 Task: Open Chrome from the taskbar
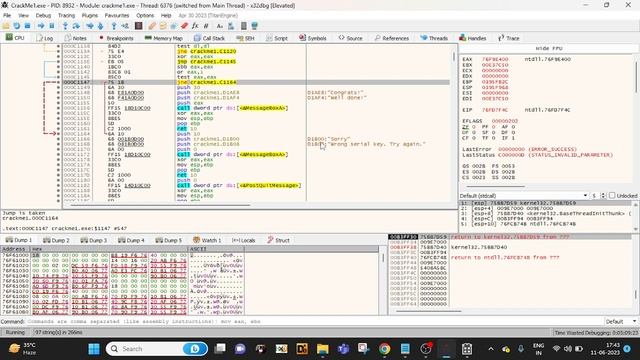(384, 349)
